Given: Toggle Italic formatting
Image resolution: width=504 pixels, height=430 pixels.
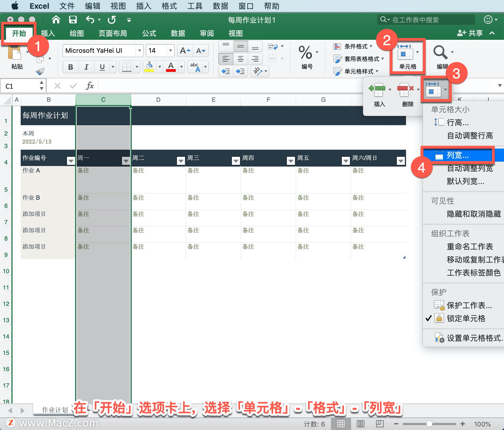Looking at the screenshot, I should (x=87, y=67).
